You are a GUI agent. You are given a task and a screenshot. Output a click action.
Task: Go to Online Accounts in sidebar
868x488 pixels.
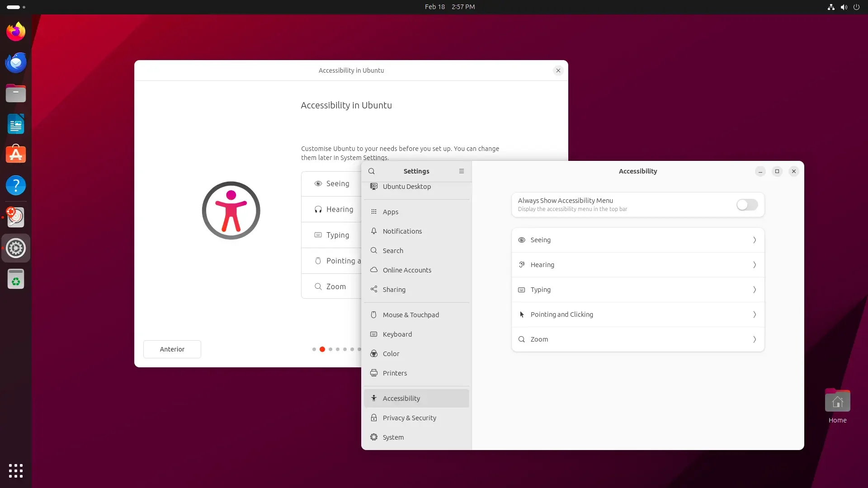pos(416,270)
